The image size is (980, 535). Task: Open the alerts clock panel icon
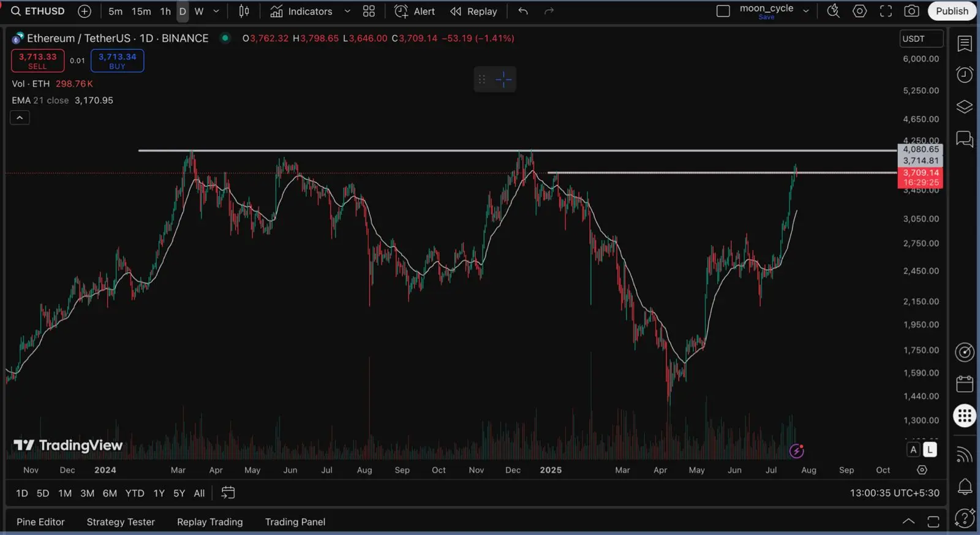point(965,75)
